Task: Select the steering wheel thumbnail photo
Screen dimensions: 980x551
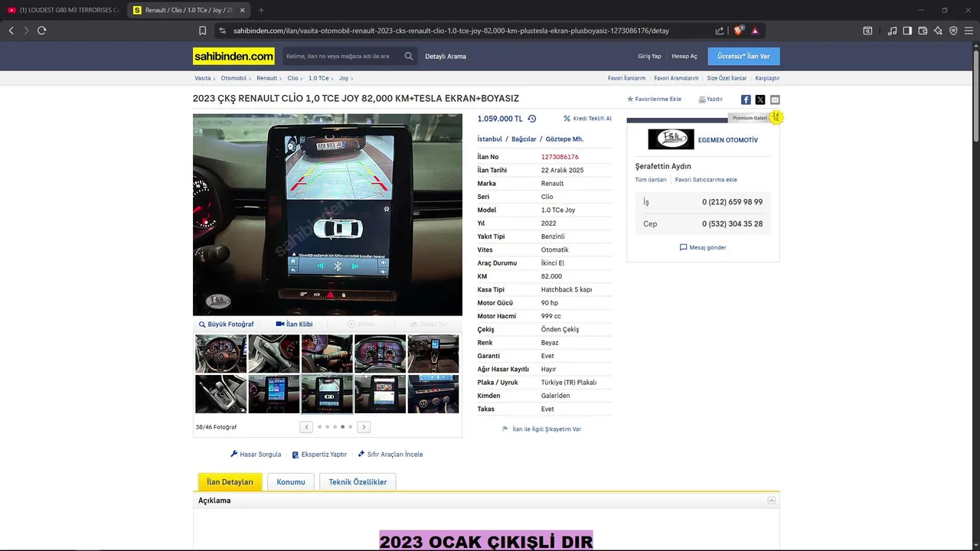Action: pyautogui.click(x=220, y=354)
